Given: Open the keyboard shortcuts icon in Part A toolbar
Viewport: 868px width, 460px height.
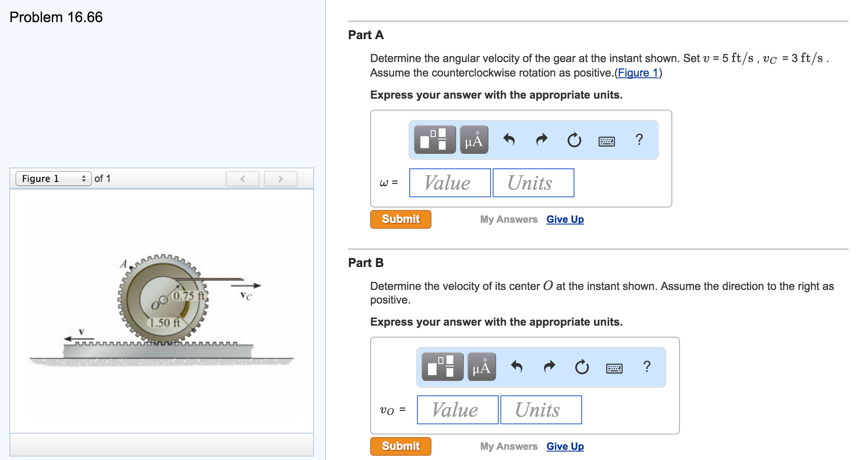Looking at the screenshot, I should (x=606, y=141).
